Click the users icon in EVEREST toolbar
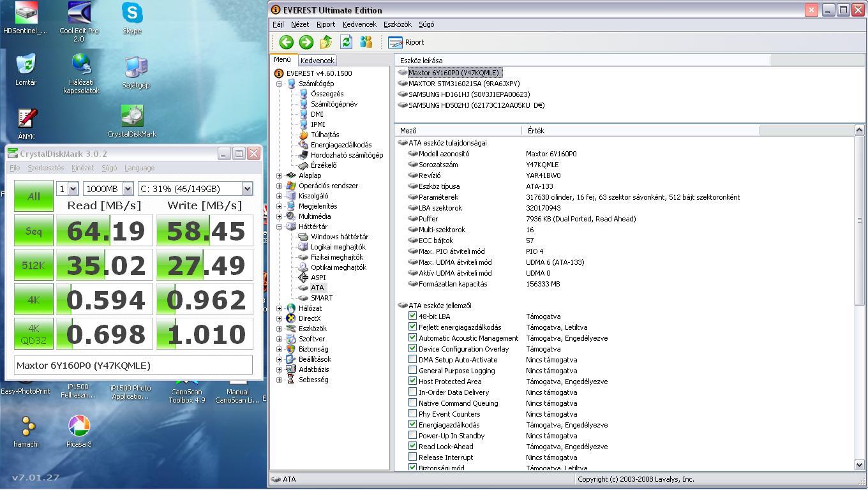 [366, 42]
